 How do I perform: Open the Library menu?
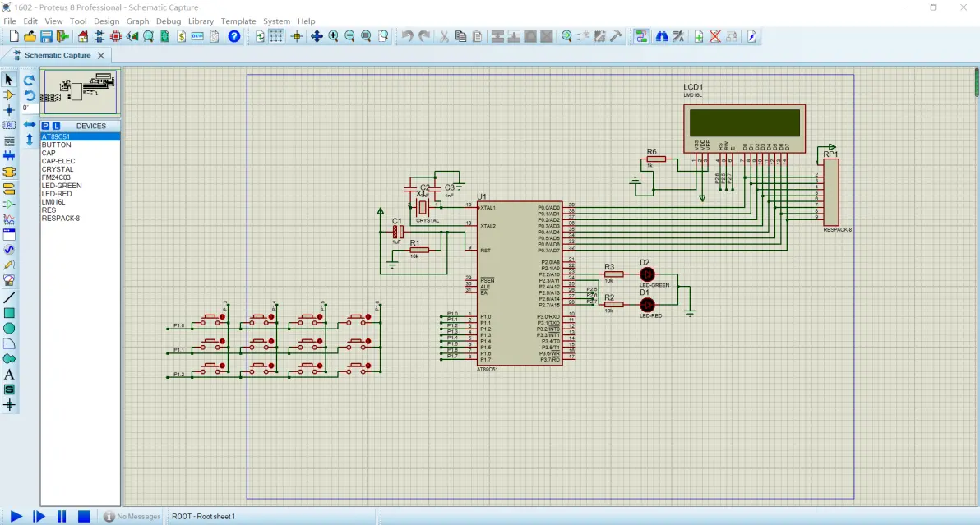201,21
